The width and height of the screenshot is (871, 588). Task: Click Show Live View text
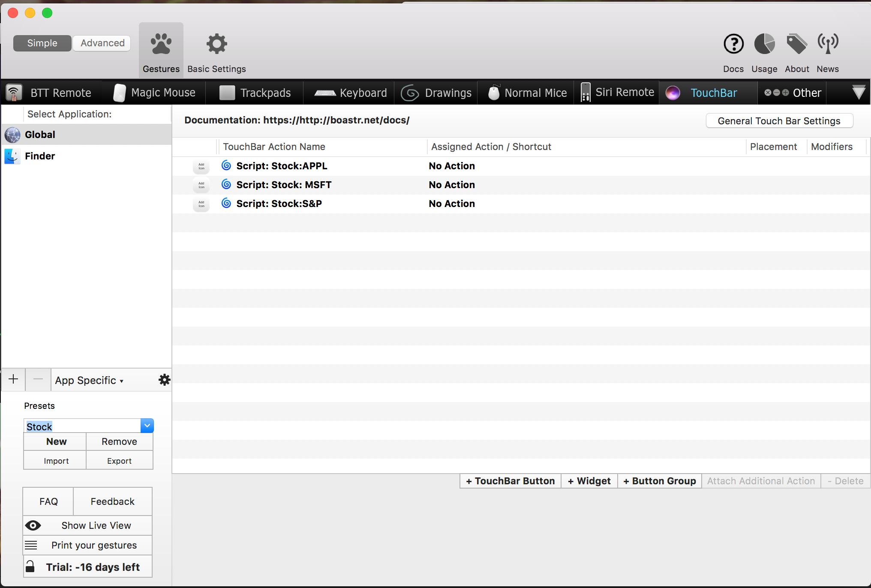[x=96, y=525]
